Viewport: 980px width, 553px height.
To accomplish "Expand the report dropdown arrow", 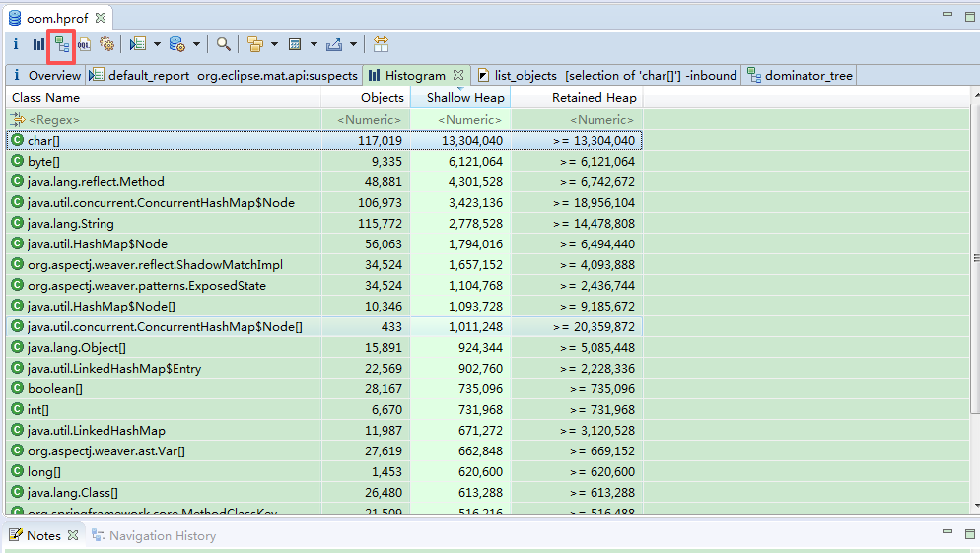I will [x=157, y=44].
